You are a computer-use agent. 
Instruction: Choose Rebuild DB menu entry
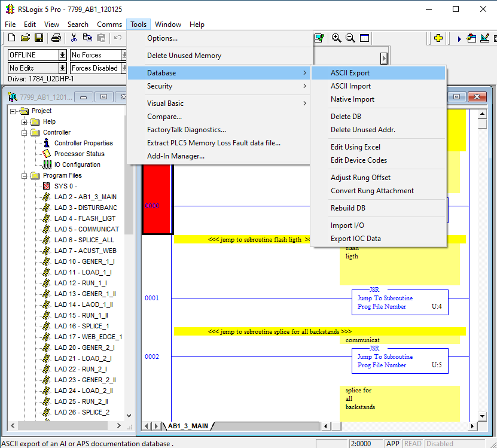pyautogui.click(x=347, y=208)
